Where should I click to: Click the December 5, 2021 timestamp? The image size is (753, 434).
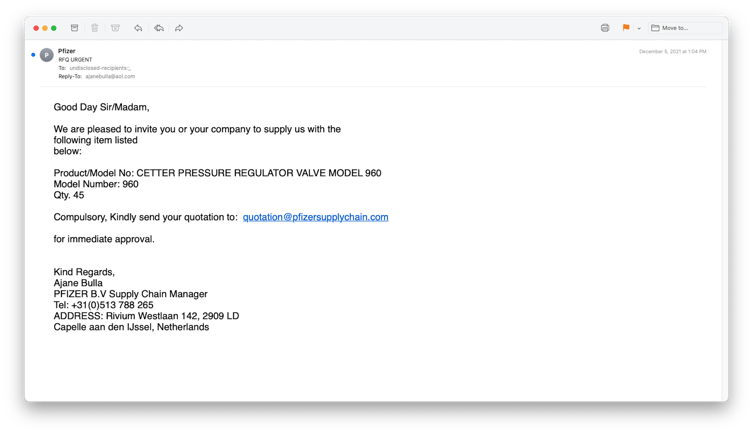click(672, 51)
